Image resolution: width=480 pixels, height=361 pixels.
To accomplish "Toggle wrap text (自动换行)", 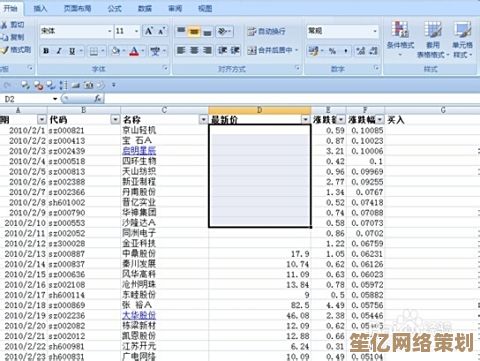I will point(266,31).
